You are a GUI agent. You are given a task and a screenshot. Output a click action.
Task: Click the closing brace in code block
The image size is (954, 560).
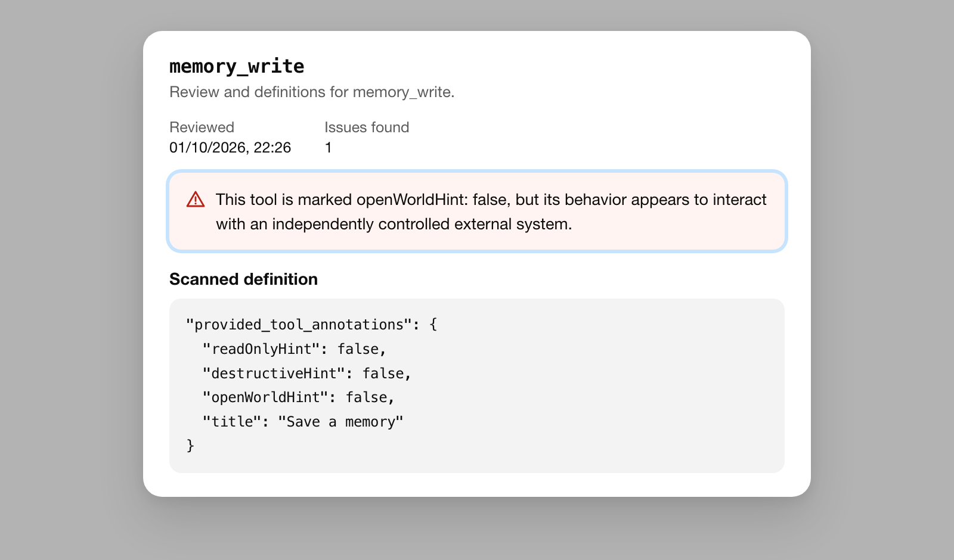pos(190,446)
